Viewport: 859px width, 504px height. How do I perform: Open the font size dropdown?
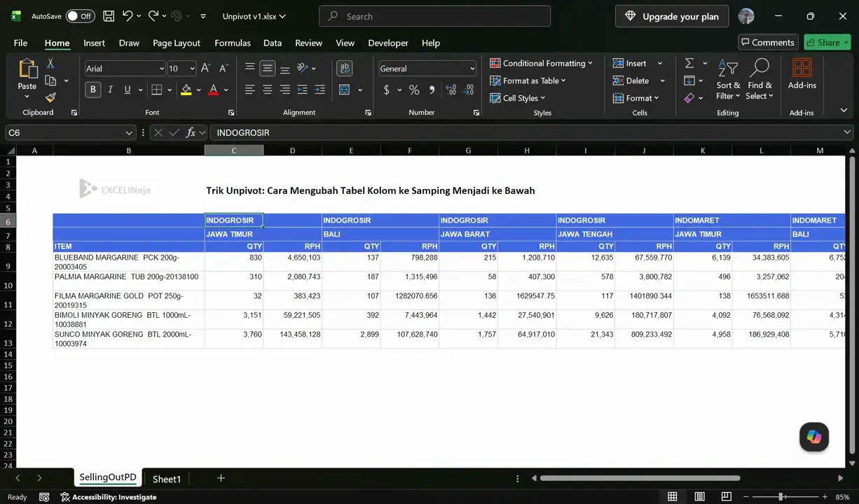192,69
